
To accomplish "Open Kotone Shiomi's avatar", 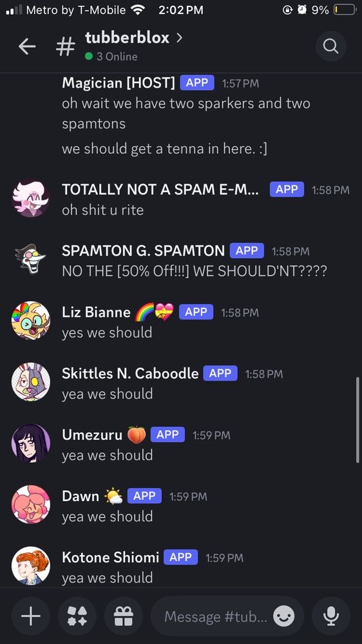I will tap(31, 565).
